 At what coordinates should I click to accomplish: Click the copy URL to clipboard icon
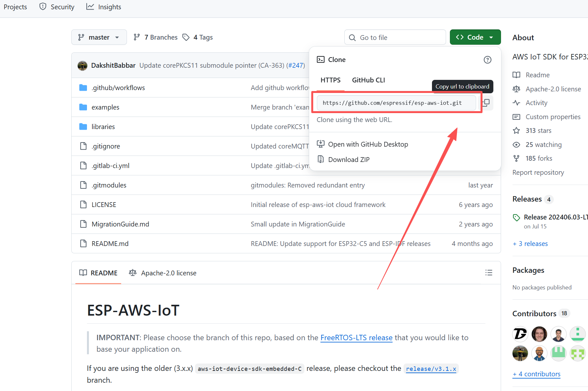tap(486, 103)
